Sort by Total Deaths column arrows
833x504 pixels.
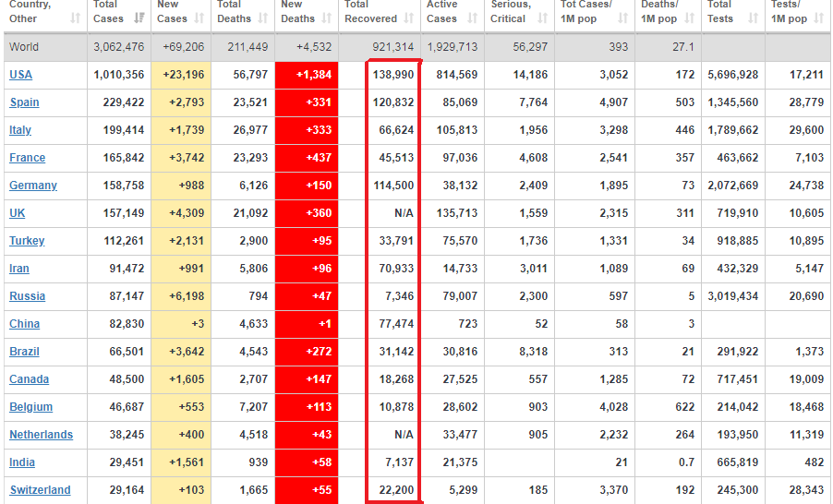263,18
